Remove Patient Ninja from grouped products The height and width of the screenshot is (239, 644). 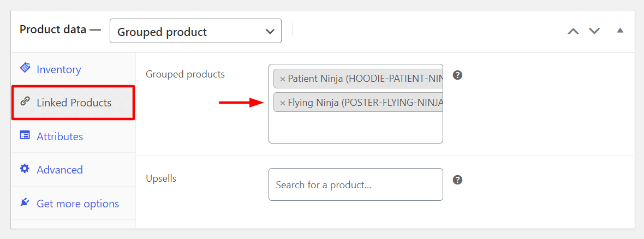282,79
